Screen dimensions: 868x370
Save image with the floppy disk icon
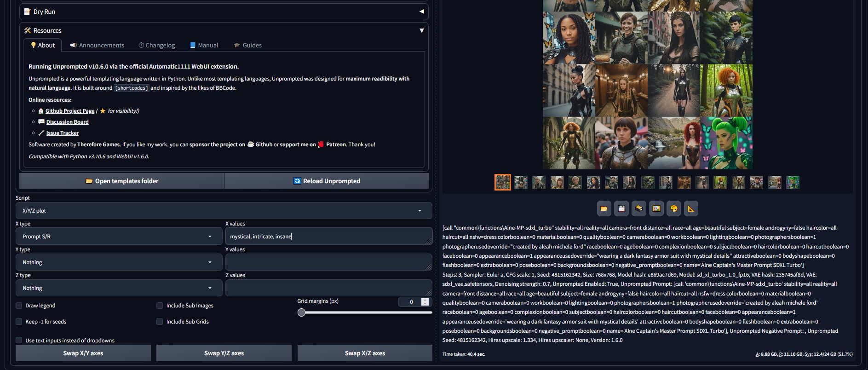[621, 208]
